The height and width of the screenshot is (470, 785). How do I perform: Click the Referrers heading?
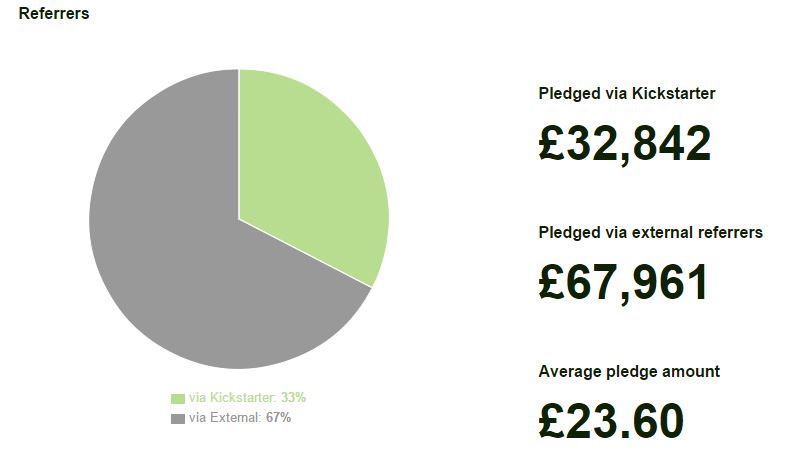point(54,14)
